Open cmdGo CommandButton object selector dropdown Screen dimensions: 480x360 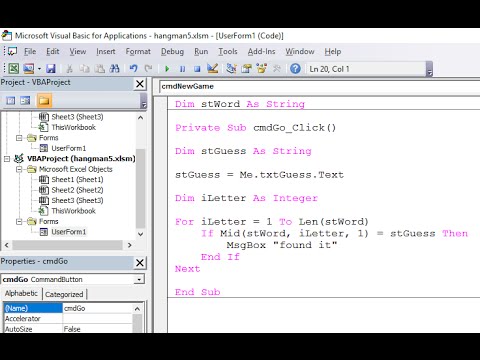[x=139, y=279]
